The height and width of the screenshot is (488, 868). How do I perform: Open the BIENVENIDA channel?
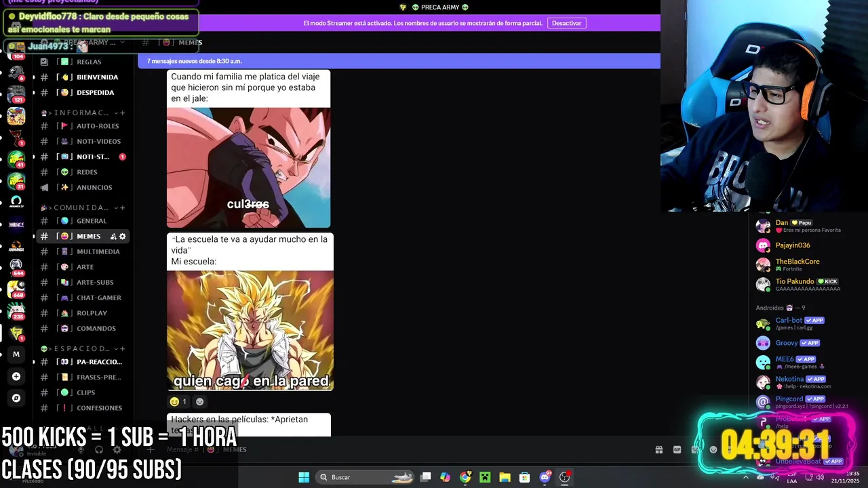tap(81, 77)
